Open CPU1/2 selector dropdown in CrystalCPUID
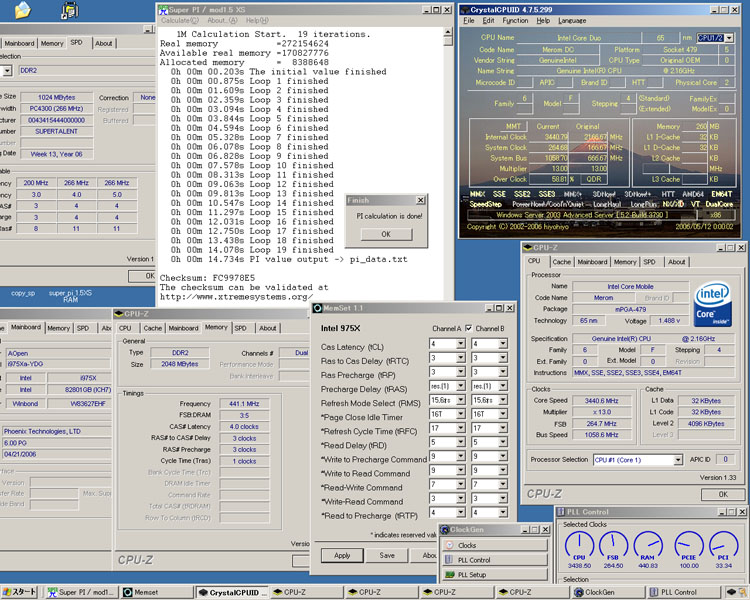Screen dimensions: 750x600 (x=729, y=38)
